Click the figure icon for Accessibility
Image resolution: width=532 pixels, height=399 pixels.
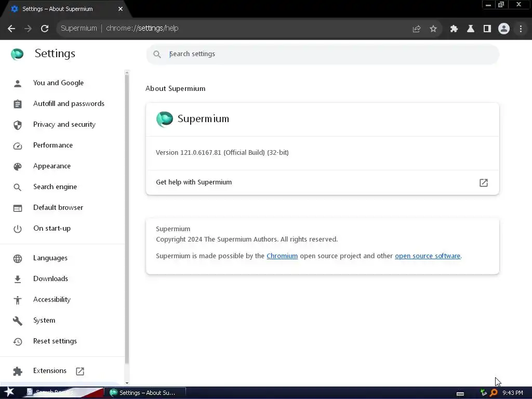click(17, 300)
